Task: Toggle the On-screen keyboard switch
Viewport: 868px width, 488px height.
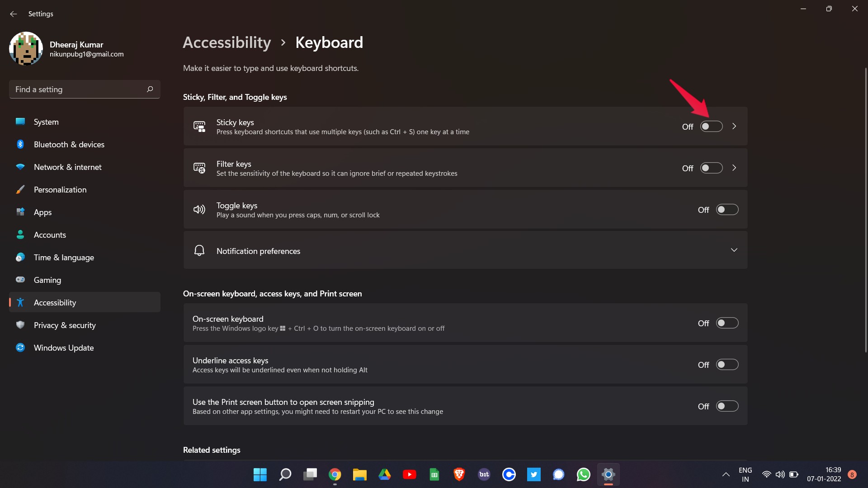Action: point(727,323)
